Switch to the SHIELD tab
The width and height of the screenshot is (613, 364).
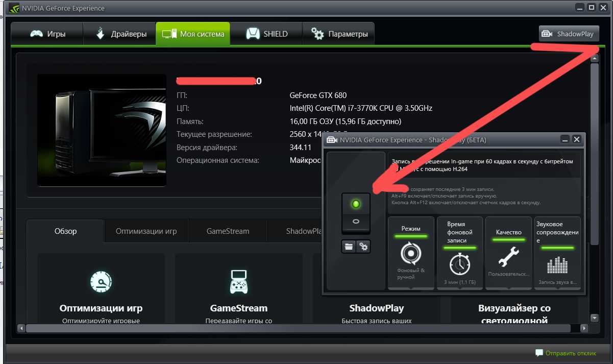pos(266,34)
